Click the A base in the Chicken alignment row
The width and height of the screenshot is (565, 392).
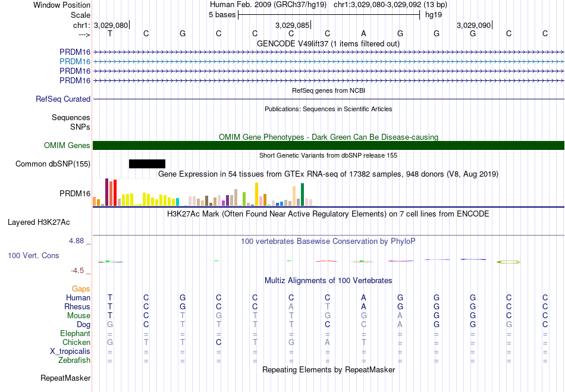[327, 342]
